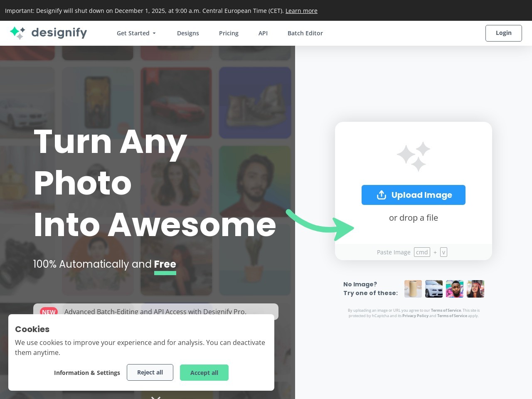Open cookie Information & Settings
The image size is (532, 399).
pos(87,373)
